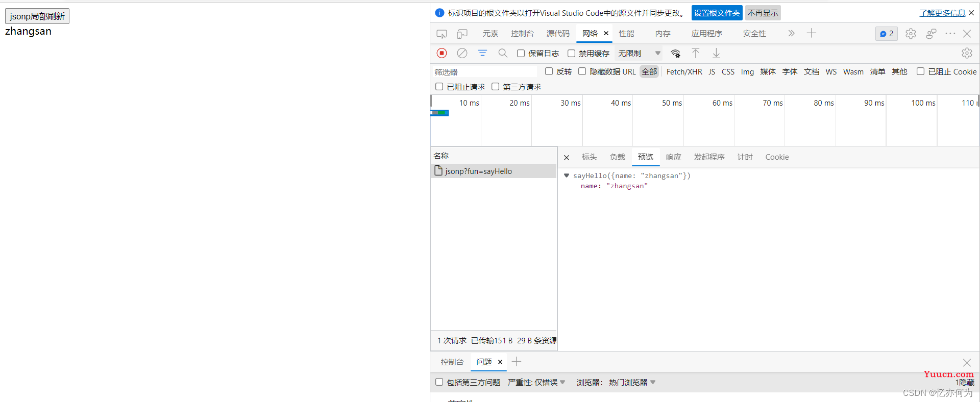This screenshot has width=980, height=402.
Task: Open the 发起程序 tab
Action: pos(709,157)
